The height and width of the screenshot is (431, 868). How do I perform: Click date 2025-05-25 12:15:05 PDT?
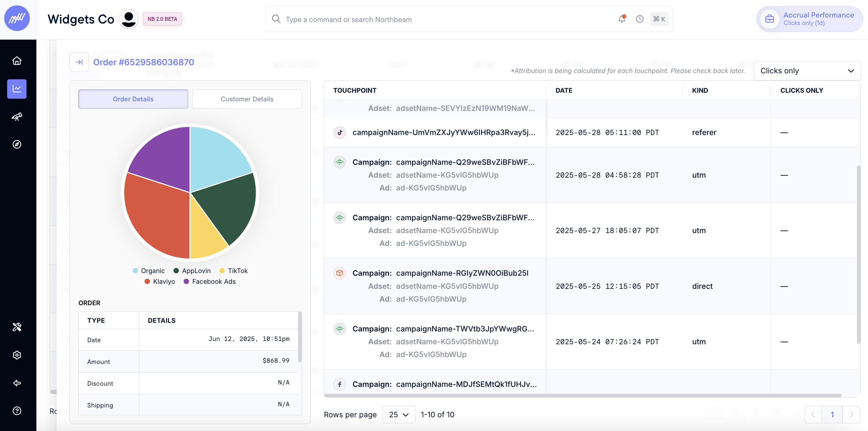pyautogui.click(x=607, y=286)
